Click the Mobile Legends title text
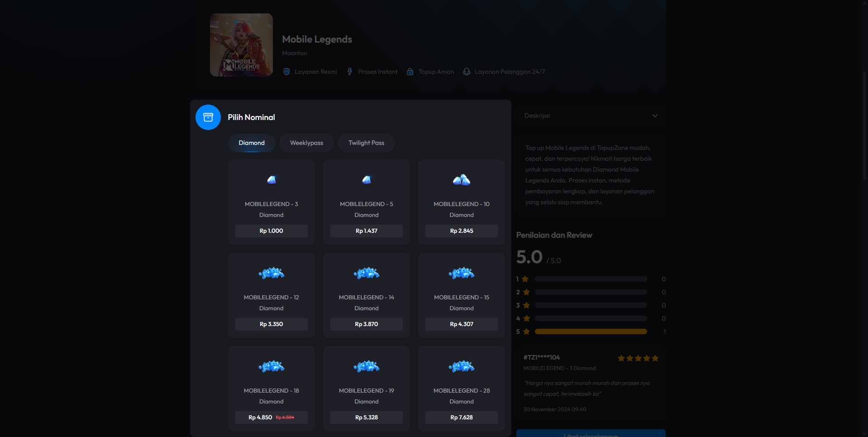The image size is (868, 437). pos(317,39)
